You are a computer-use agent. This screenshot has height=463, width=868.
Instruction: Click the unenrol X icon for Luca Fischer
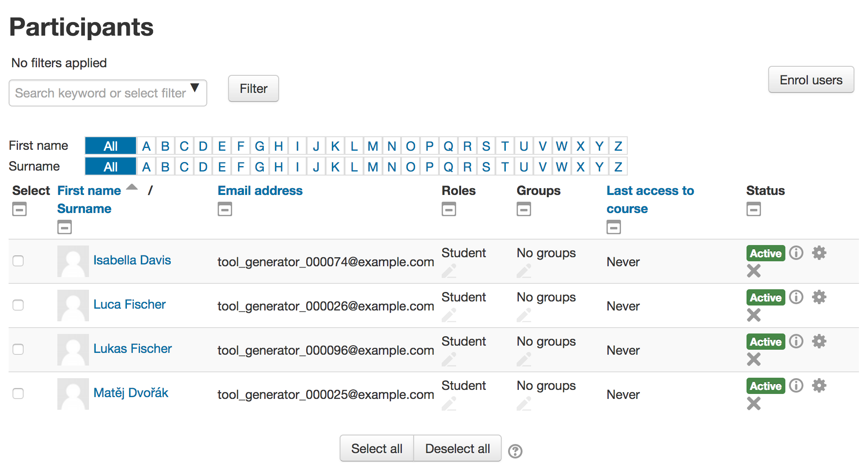754,315
